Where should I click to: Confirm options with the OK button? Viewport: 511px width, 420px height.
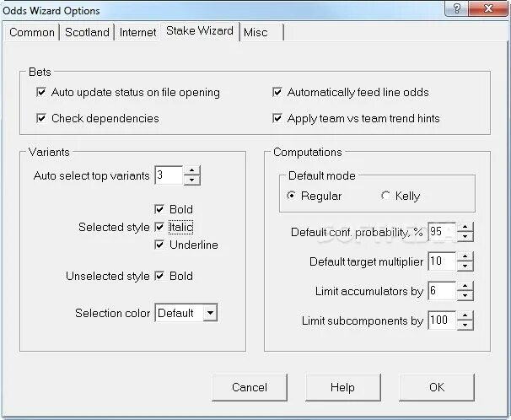pyautogui.click(x=436, y=387)
